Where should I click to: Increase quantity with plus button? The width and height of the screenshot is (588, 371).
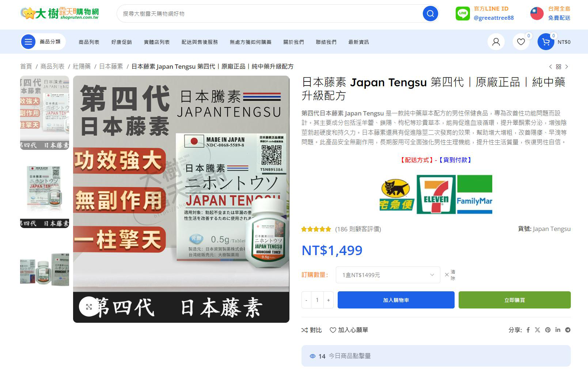[x=329, y=300]
